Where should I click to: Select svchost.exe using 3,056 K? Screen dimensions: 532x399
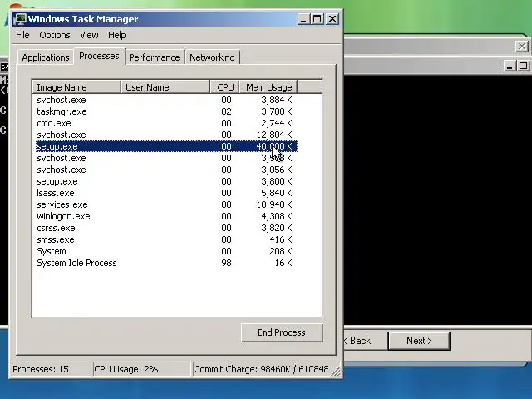166,170
